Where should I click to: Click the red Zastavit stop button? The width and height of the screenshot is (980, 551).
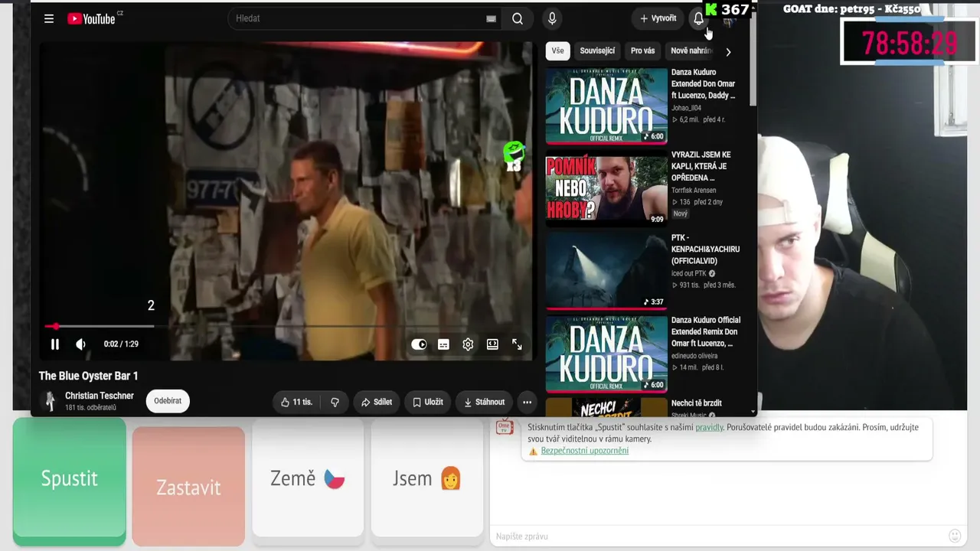pos(188,485)
